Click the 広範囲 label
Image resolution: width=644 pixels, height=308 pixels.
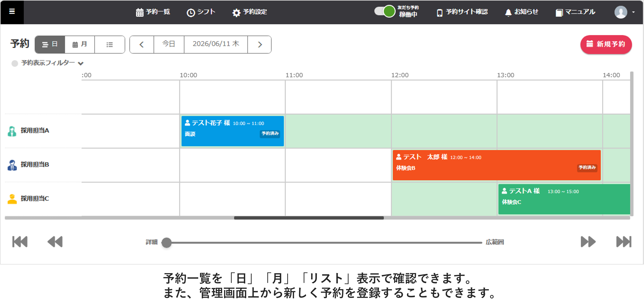click(x=495, y=242)
